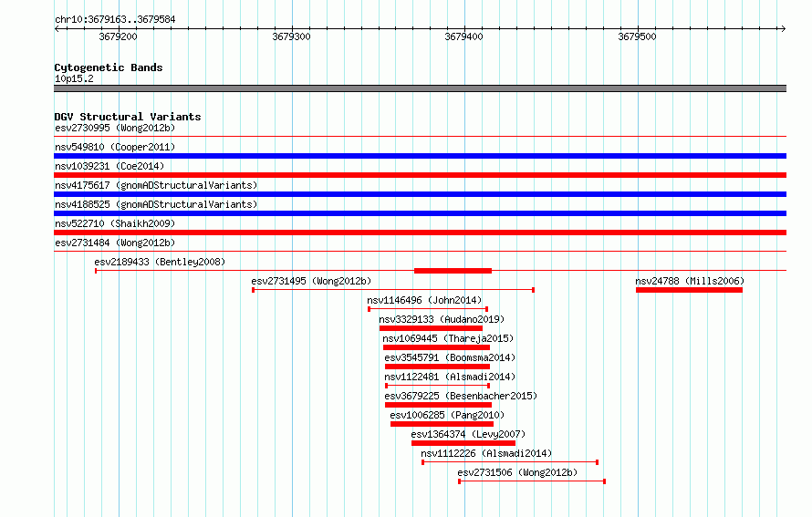This screenshot has width=812, height=517.
Task: Click the right arrow end of the ruler
Action: click(x=784, y=28)
